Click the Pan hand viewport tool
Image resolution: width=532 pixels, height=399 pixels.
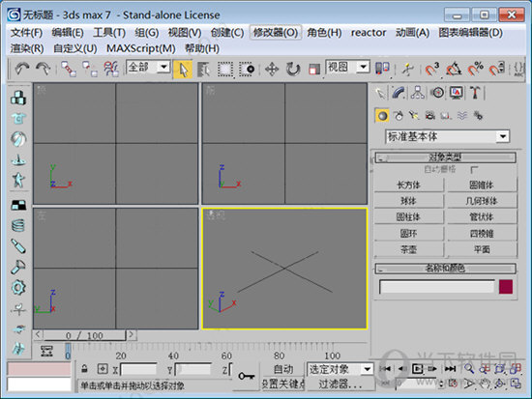tap(485, 384)
